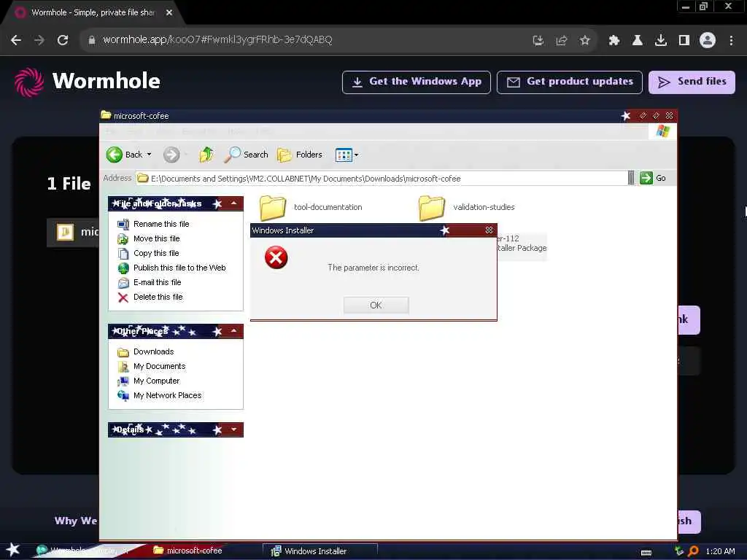The image size is (747, 560).
Task: Open My Computer in Other Places
Action: (x=148, y=381)
